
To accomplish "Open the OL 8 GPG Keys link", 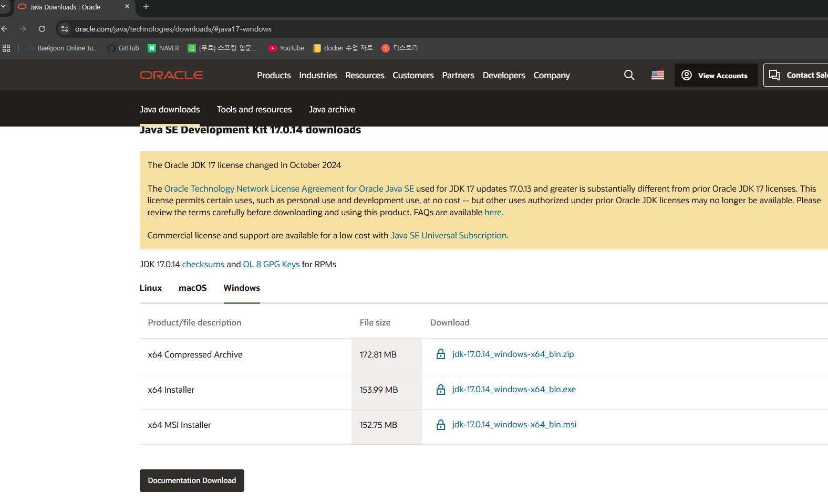I will tap(271, 264).
